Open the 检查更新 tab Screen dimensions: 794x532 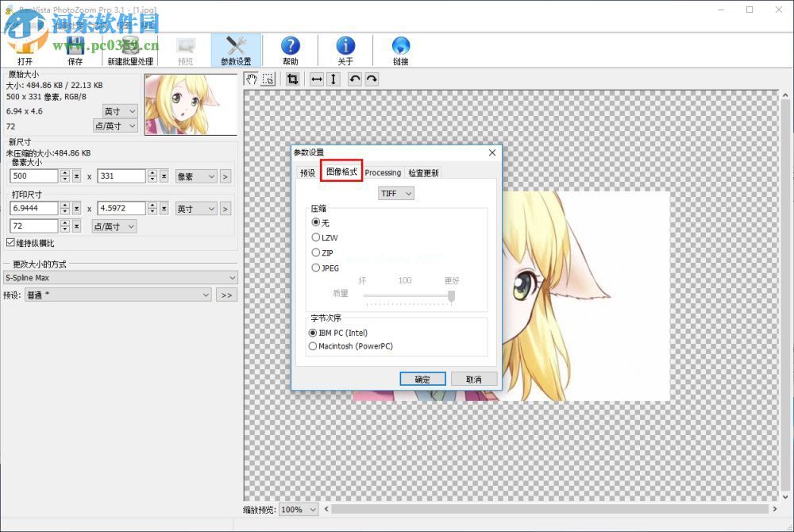click(x=423, y=172)
